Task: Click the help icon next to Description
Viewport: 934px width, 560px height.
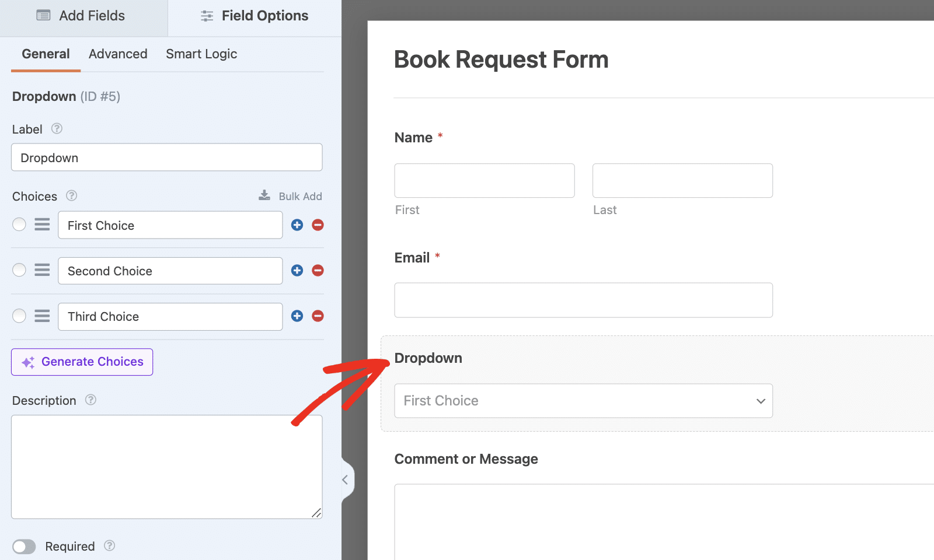Action: click(90, 400)
